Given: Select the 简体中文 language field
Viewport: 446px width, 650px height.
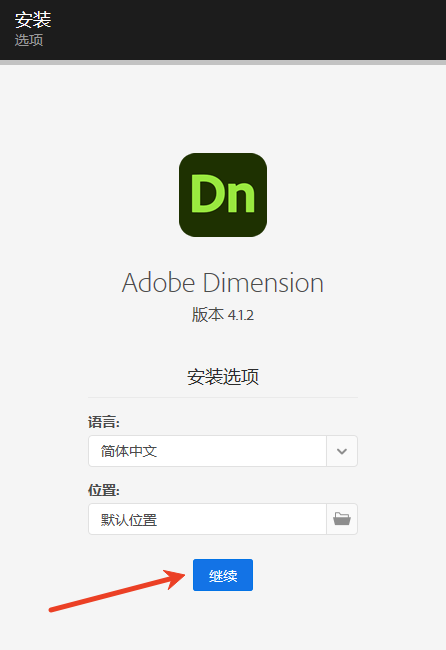Looking at the screenshot, I should 207,451.
